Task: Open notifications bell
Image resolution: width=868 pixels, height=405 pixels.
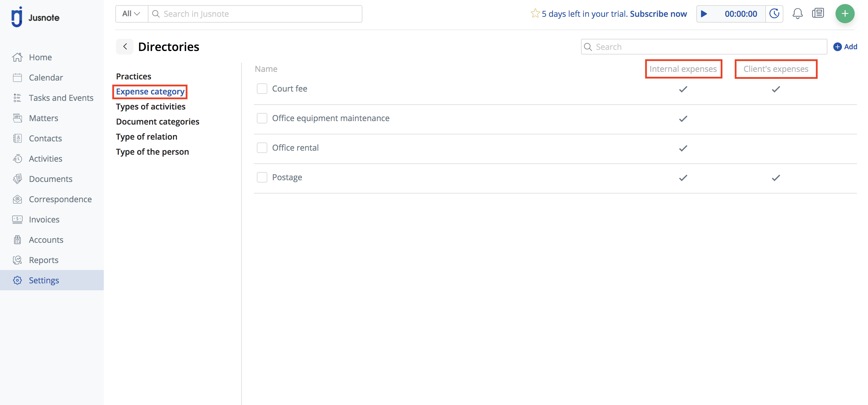Action: pyautogui.click(x=797, y=14)
